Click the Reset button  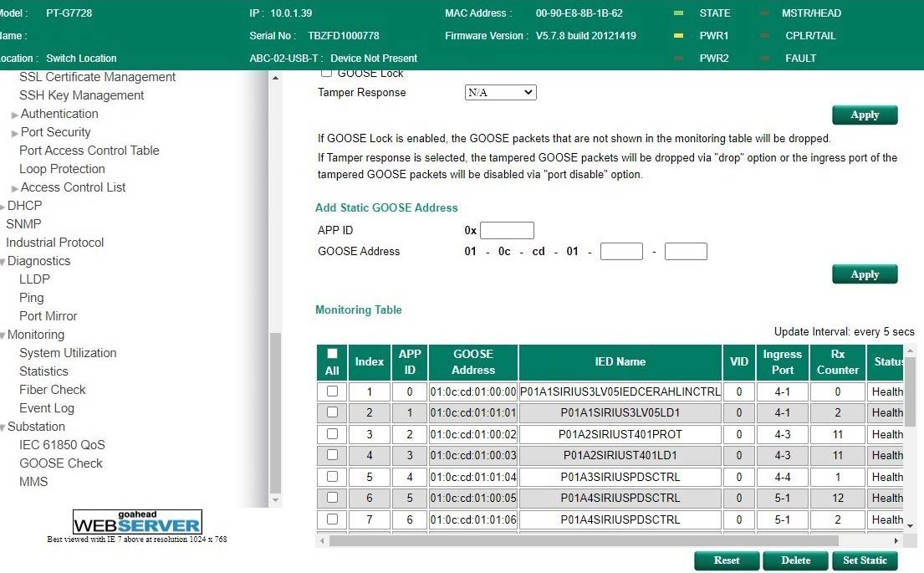pyautogui.click(x=727, y=560)
